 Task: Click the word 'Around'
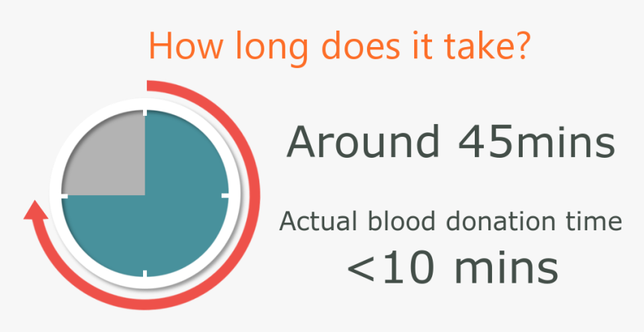[362, 142]
